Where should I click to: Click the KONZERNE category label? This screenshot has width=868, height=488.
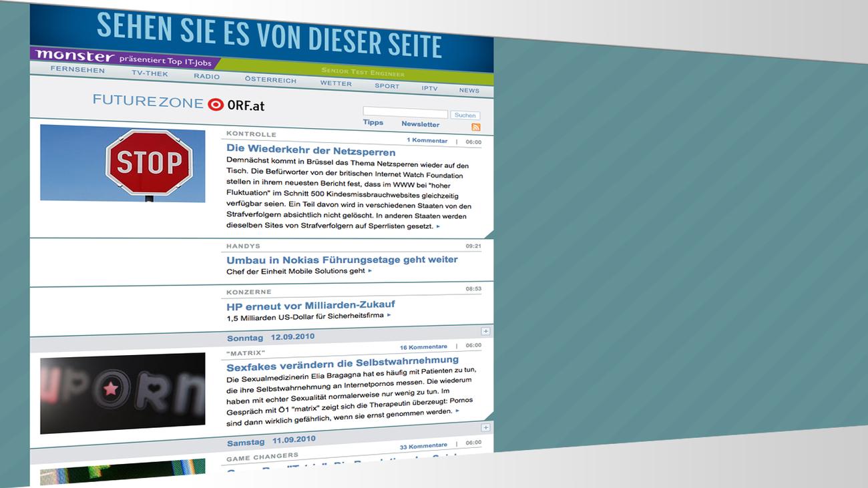(249, 292)
